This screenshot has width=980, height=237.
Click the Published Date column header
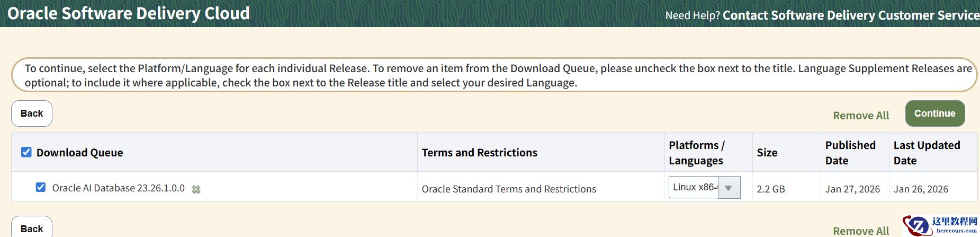click(x=850, y=153)
